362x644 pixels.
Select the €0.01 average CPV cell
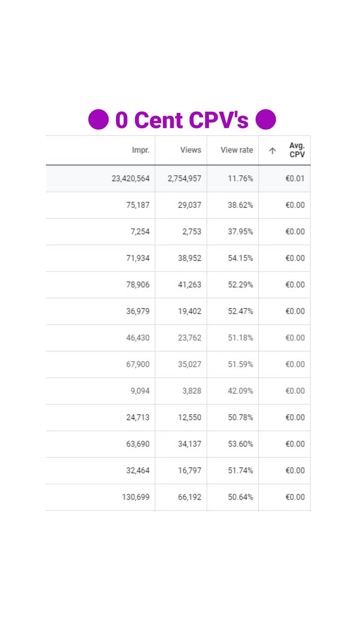[295, 178]
